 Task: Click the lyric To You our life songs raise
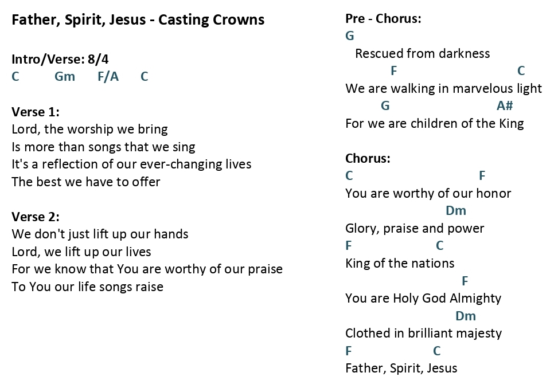click(x=88, y=287)
